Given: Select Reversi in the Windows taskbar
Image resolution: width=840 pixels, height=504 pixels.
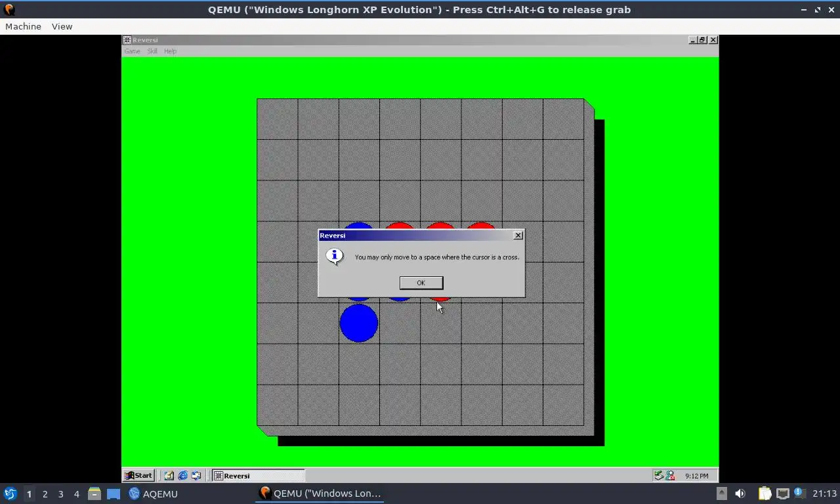Looking at the screenshot, I should pyautogui.click(x=258, y=476).
